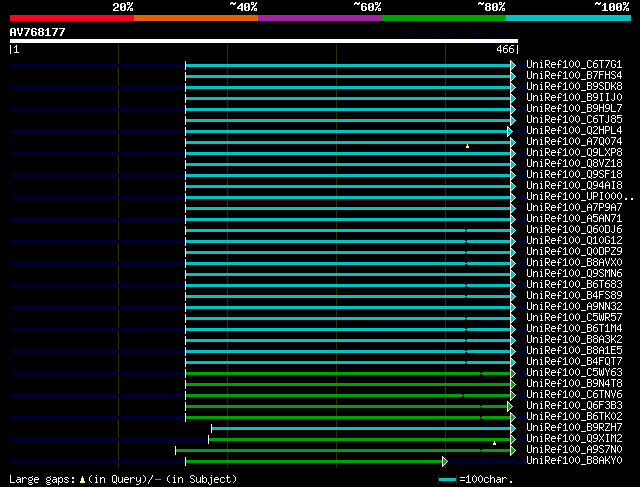The width and height of the screenshot is (640, 487).
Task: Select the UniRef100_A7Q074 label
Action: click(x=574, y=142)
